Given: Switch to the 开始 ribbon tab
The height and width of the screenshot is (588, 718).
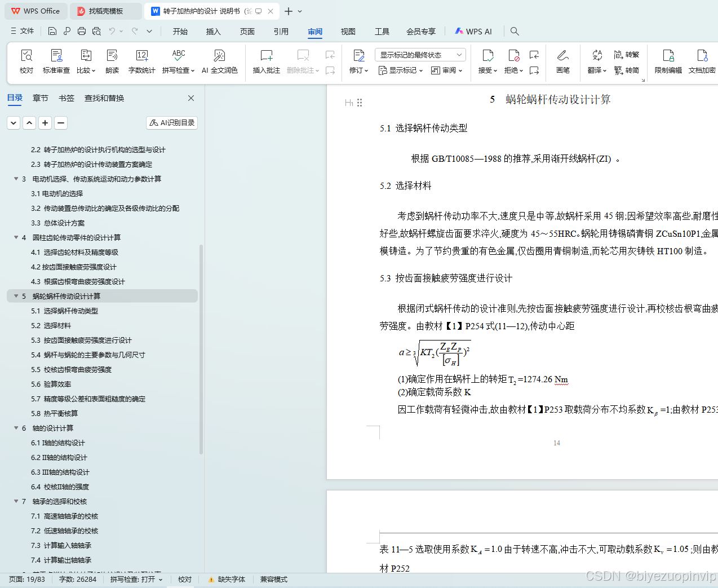Looking at the screenshot, I should pos(180,32).
